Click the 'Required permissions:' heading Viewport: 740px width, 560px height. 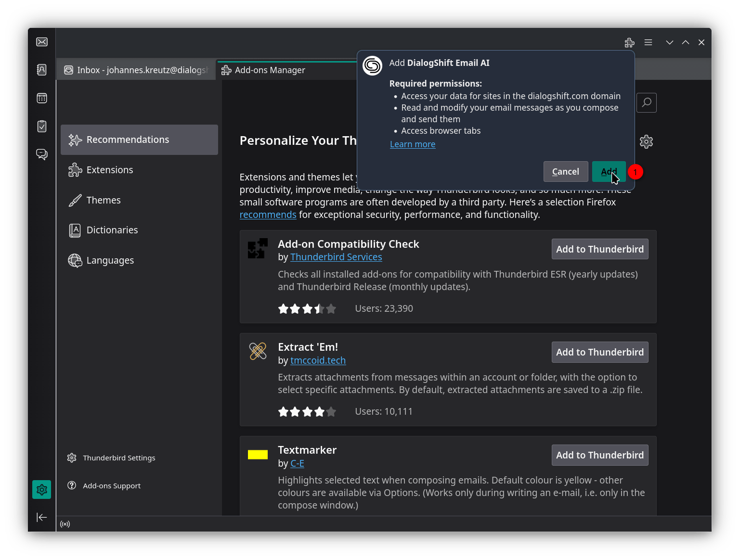point(436,84)
